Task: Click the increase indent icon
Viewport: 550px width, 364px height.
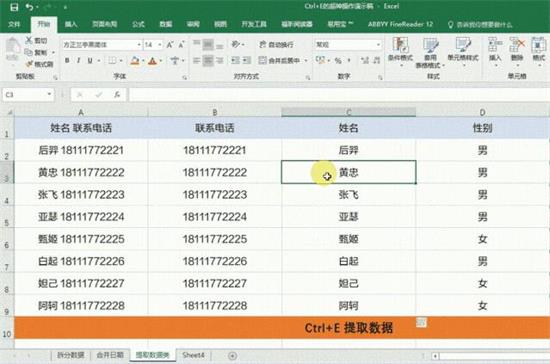Action: 247,61
